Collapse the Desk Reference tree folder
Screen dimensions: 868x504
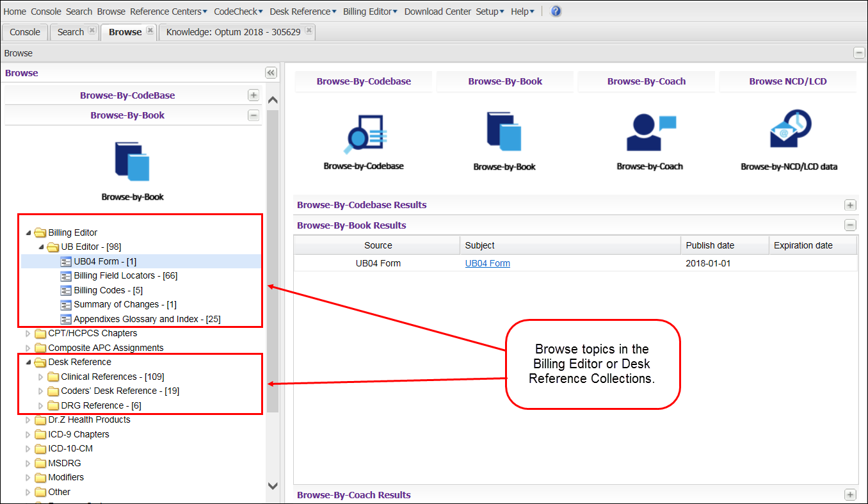28,362
